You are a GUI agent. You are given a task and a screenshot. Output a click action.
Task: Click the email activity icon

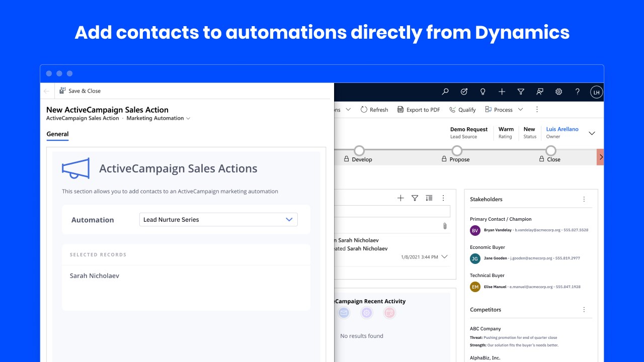344,313
